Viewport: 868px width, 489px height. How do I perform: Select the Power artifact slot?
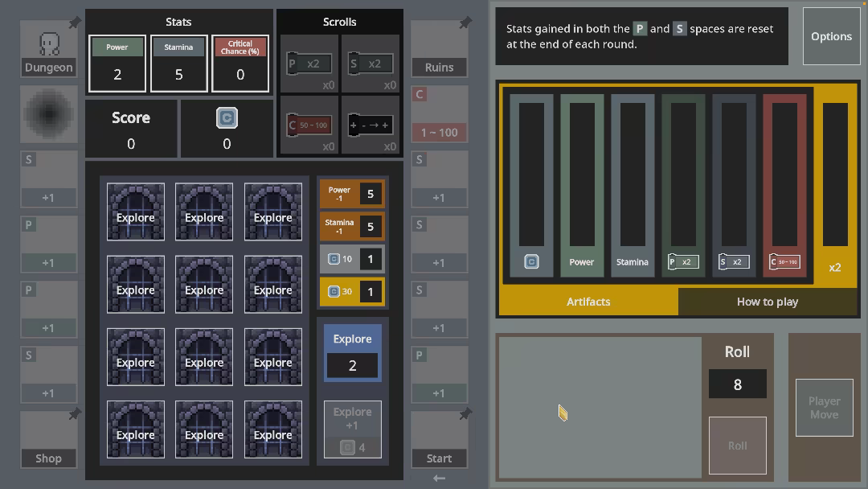(x=582, y=186)
